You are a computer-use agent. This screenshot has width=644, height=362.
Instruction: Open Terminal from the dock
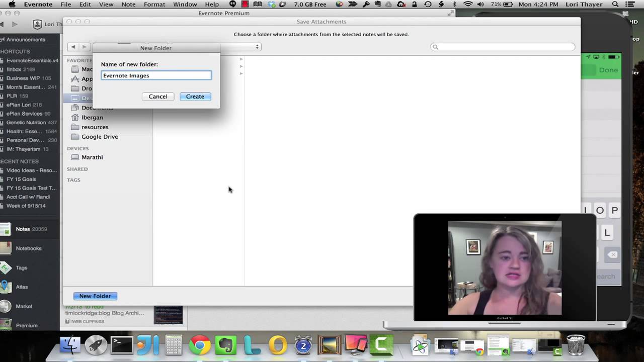click(x=122, y=345)
